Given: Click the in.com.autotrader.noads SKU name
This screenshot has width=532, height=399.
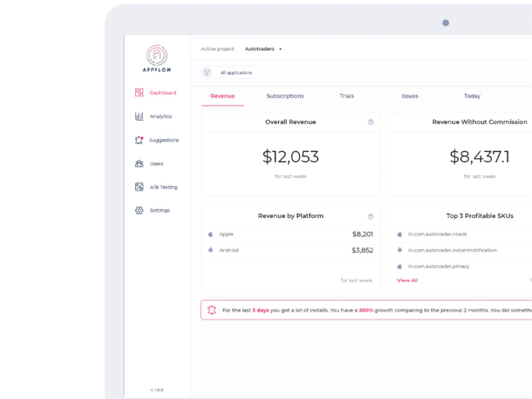Looking at the screenshot, I should 437,234.
